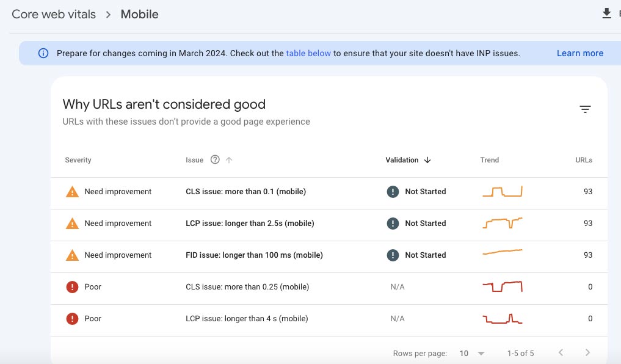Click the Validation column header
Viewport: 621px width, 364px height.
tap(402, 160)
